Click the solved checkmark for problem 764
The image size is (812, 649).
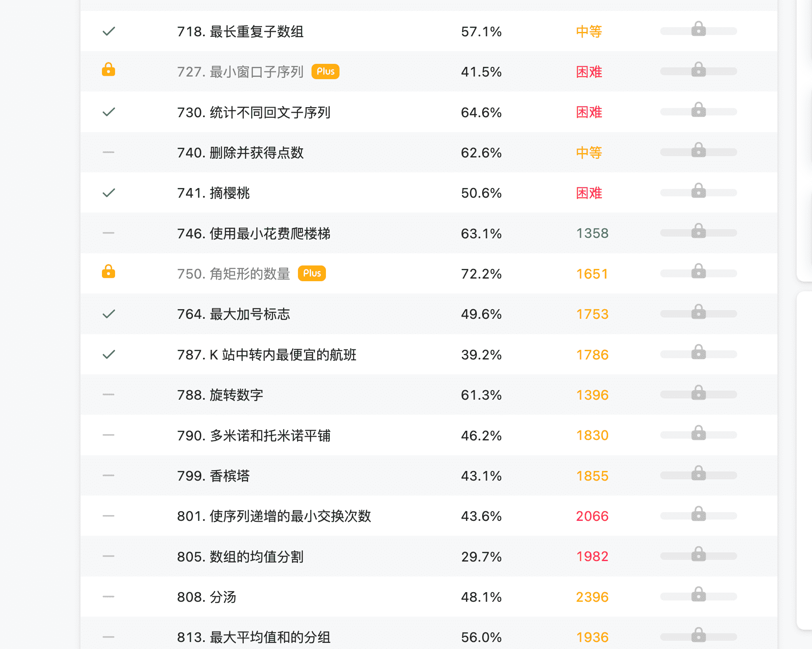tap(108, 314)
